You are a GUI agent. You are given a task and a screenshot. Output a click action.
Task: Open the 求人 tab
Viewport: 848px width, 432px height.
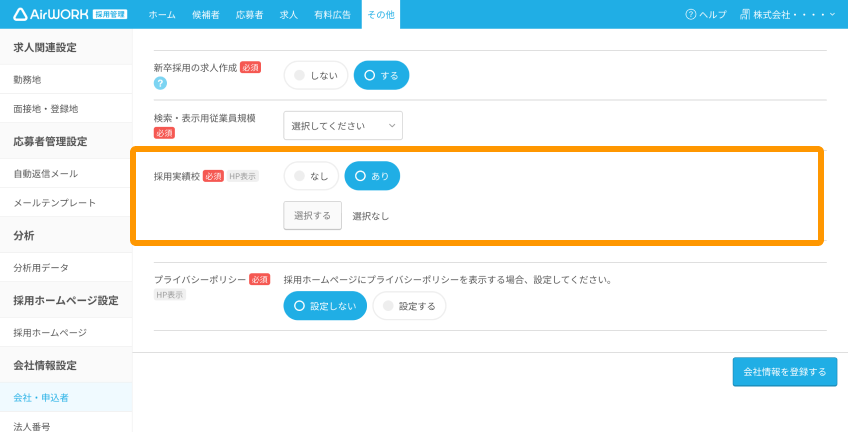pyautogui.click(x=289, y=15)
